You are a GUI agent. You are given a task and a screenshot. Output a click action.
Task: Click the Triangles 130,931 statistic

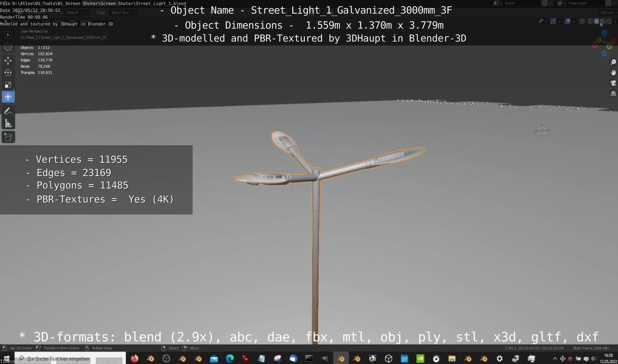coord(36,72)
